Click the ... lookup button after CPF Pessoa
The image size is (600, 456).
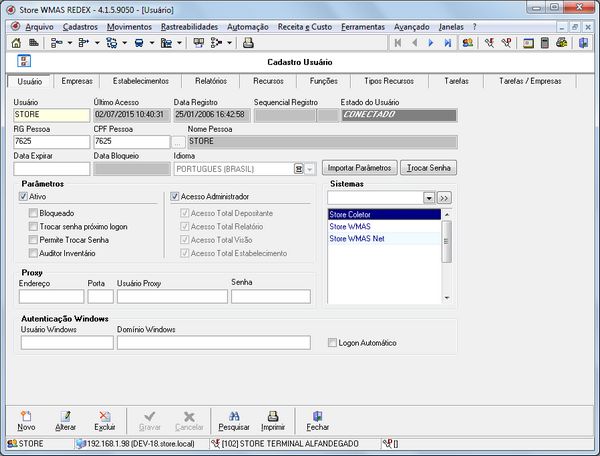tap(178, 142)
